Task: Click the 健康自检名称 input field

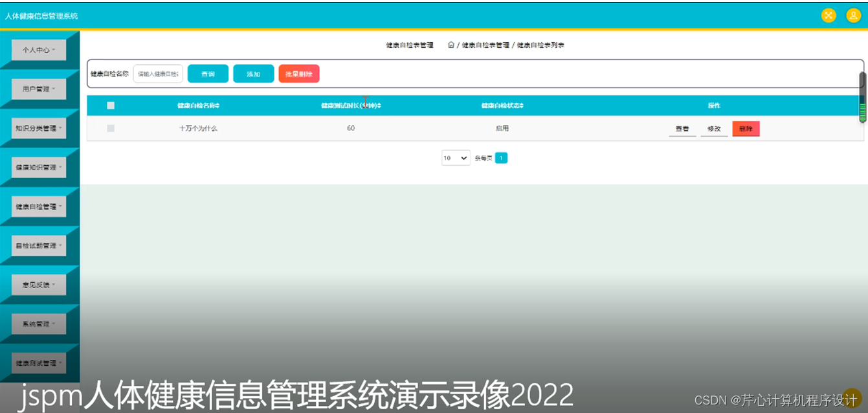Action: 157,73
